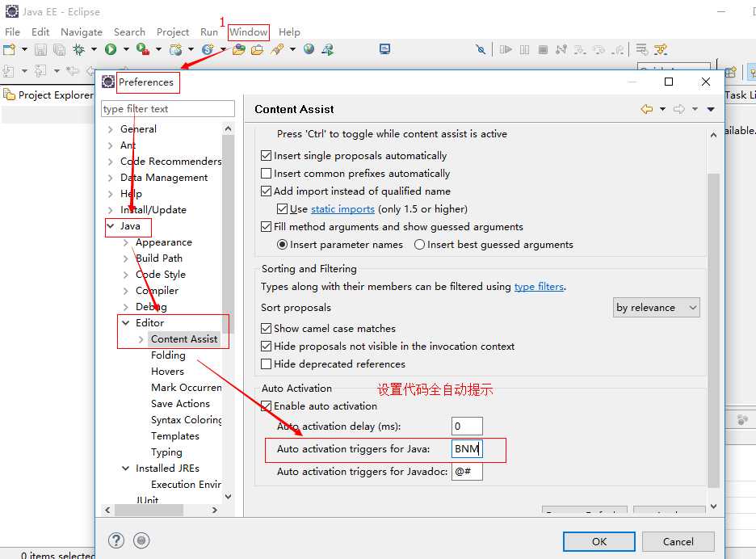Image resolution: width=756 pixels, height=559 pixels.
Task: Click the Suspend debug icon
Action: point(524,49)
